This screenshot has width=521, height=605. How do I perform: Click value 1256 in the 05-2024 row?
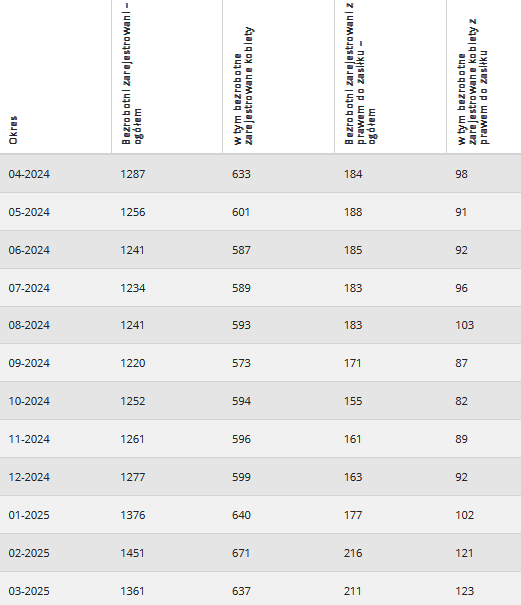[x=133, y=212]
